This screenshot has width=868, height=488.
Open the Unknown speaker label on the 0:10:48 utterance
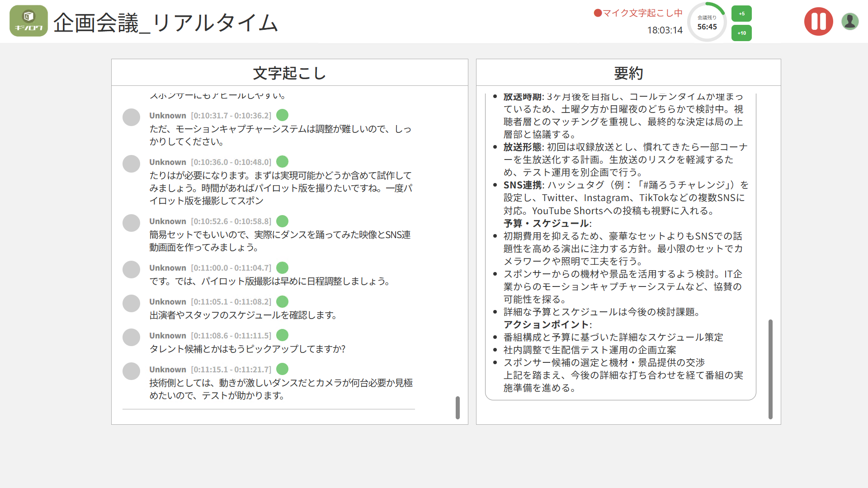tap(168, 161)
